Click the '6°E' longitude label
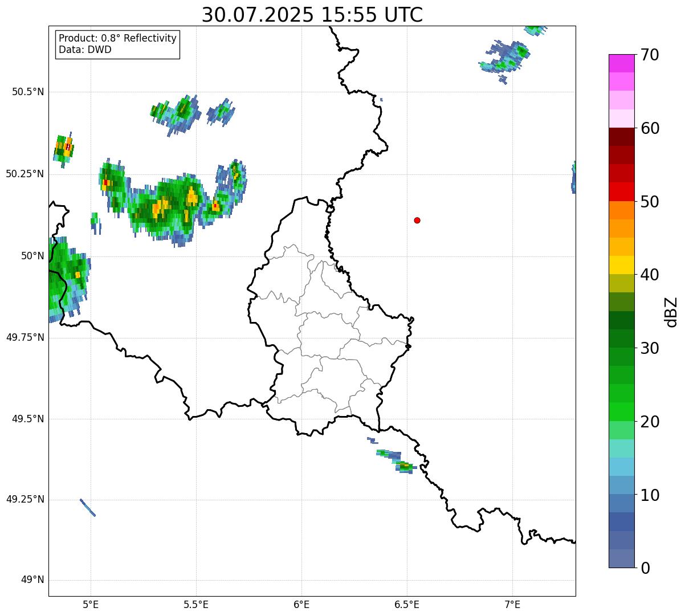The height and width of the screenshot is (616, 685). coord(301,604)
